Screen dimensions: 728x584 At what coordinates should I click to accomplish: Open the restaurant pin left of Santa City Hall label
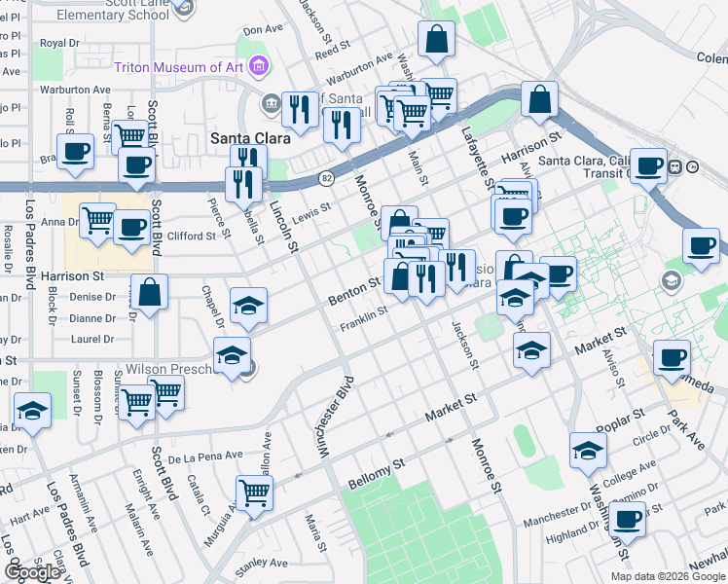coord(300,111)
